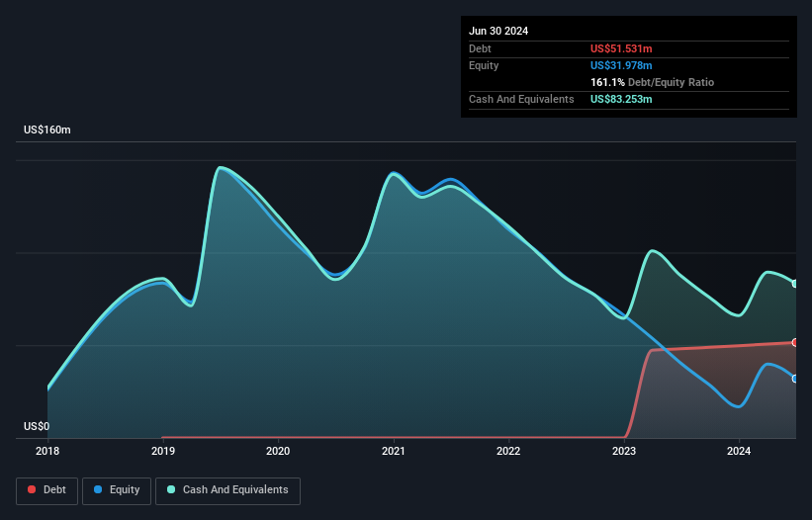This screenshot has width=812, height=520.
Task: Click the blue Equity end data point
Action: (795, 379)
